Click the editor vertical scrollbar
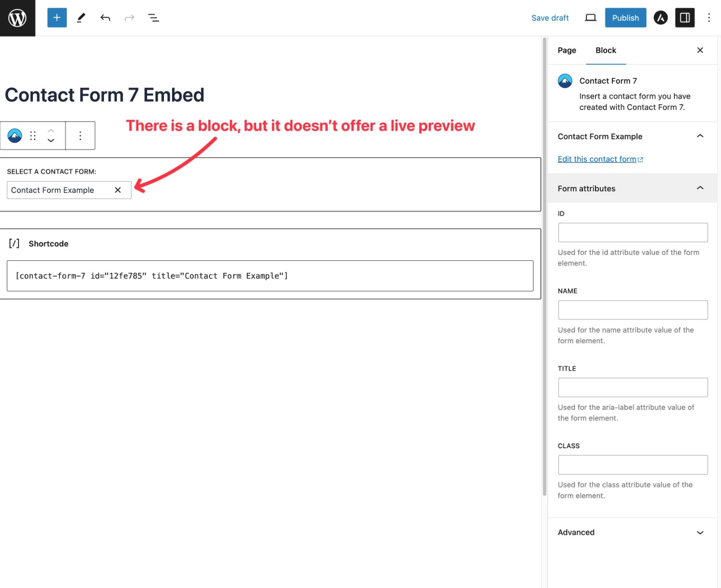Viewport: 721px width, 588px height. click(544, 267)
